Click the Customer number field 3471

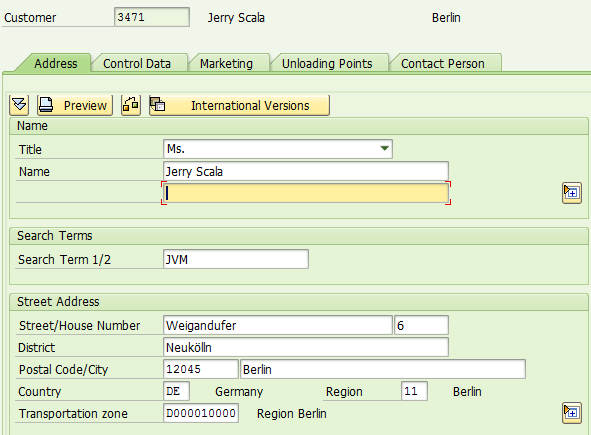click(152, 17)
